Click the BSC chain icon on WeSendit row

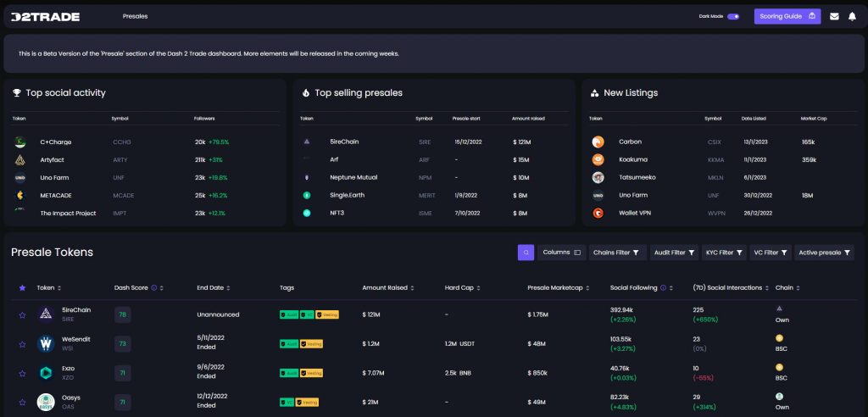(780, 338)
